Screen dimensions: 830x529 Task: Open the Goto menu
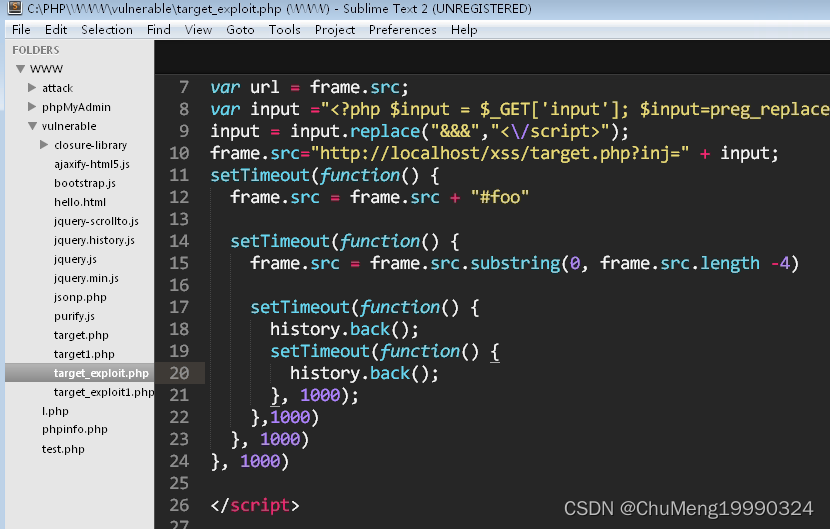[240, 30]
